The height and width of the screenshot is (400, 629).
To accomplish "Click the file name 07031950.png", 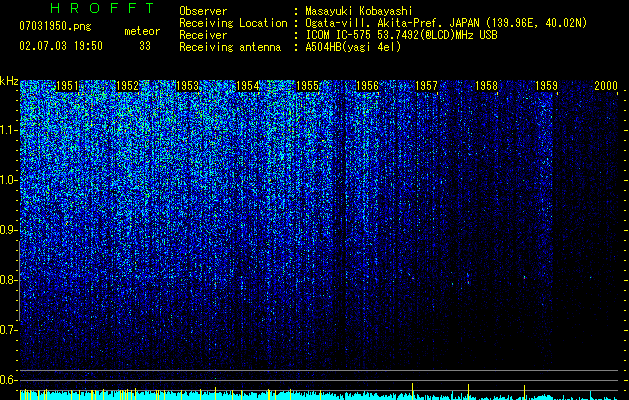I will pos(55,27).
